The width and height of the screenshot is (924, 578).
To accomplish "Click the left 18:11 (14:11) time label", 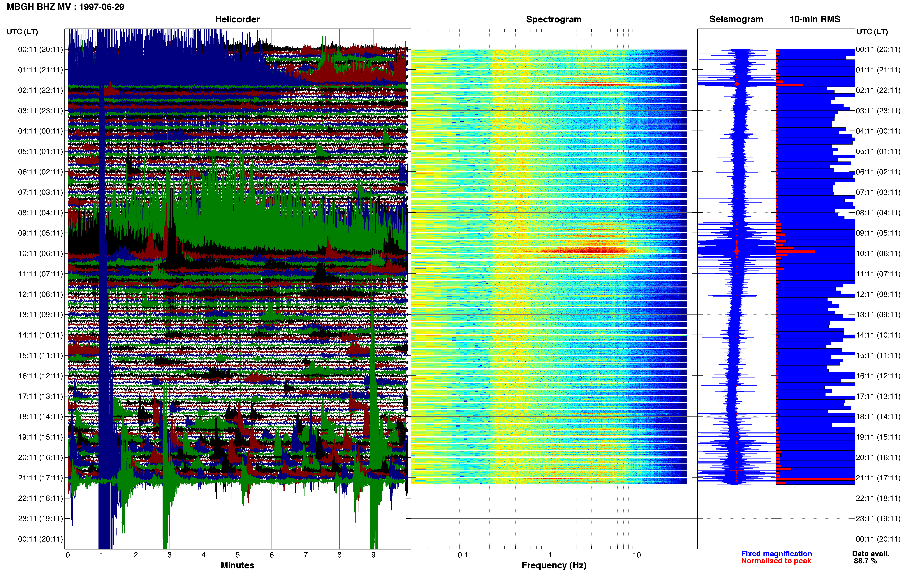I will [41, 417].
